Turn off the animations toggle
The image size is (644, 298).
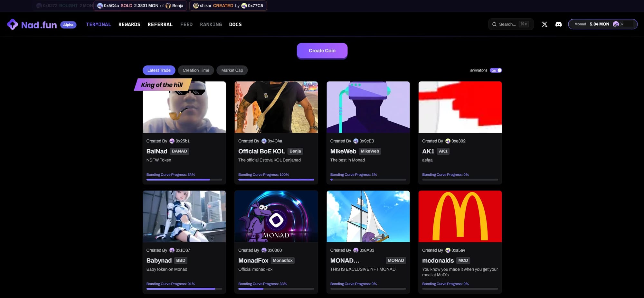(496, 70)
